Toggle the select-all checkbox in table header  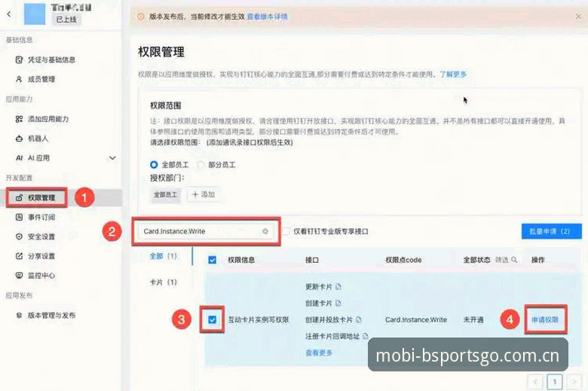(x=213, y=260)
